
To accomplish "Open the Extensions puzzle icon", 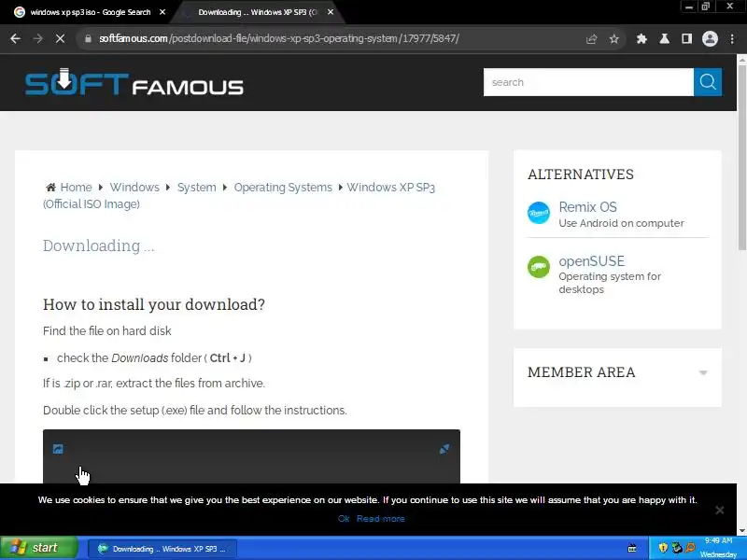I will pos(641,39).
